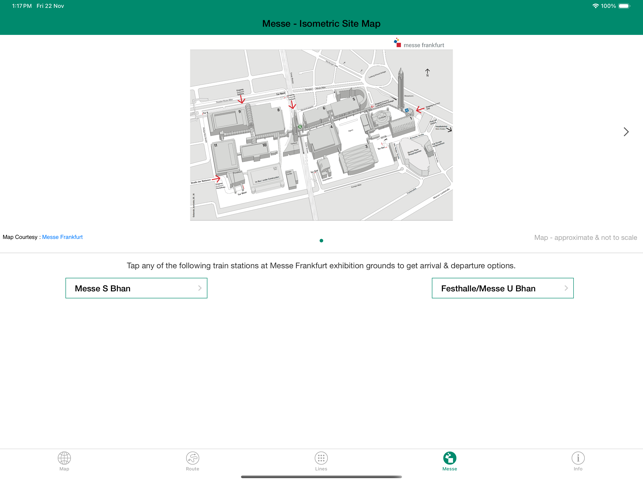Tap the Wi-Fi status icon
This screenshot has height=482, width=643.
[595, 6]
